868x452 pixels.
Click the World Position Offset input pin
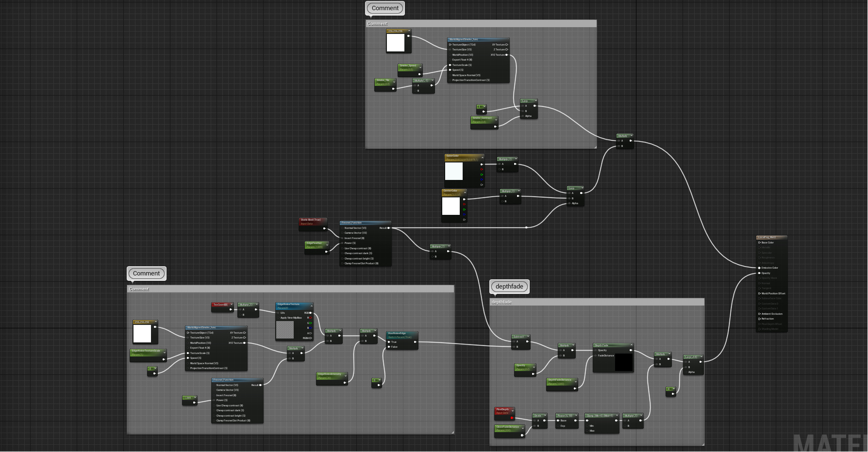click(759, 293)
